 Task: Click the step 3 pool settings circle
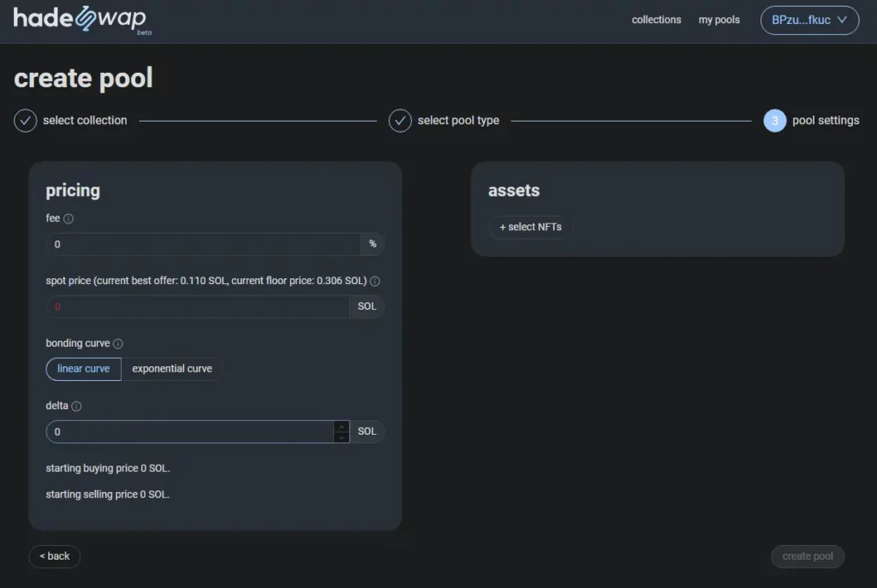[x=774, y=121]
